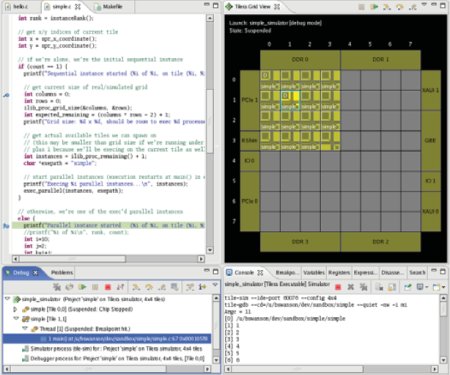Click Step Into icon in Tilera Grid View toolbar
The image size is (450, 375).
pos(387,6)
